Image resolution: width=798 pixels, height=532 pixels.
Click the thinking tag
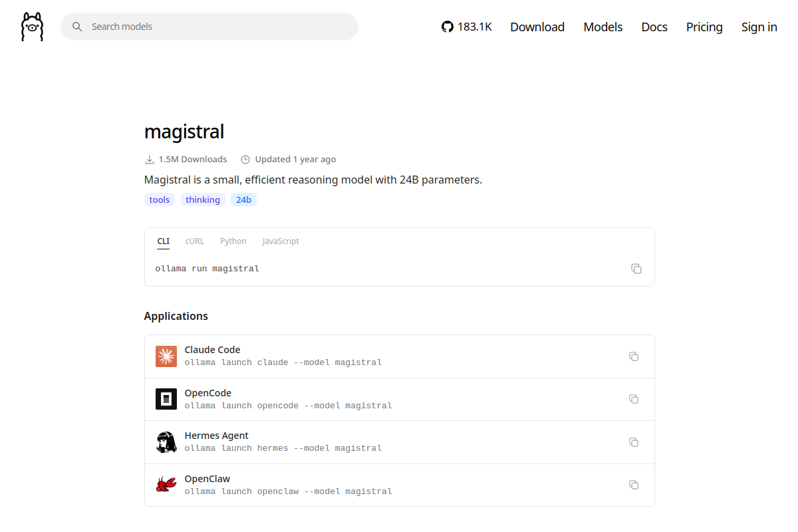point(203,199)
